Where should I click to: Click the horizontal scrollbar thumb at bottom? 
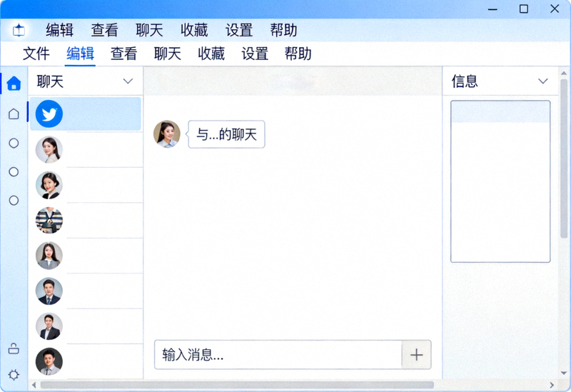tap(237, 385)
